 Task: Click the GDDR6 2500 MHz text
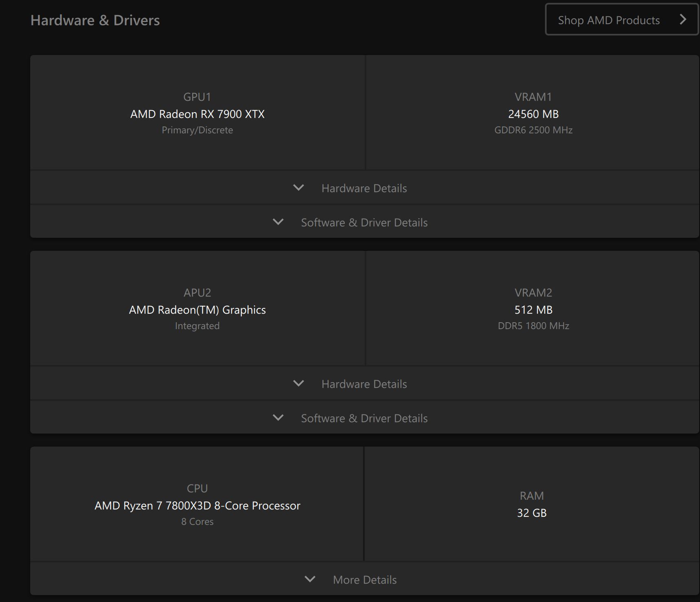(x=533, y=130)
